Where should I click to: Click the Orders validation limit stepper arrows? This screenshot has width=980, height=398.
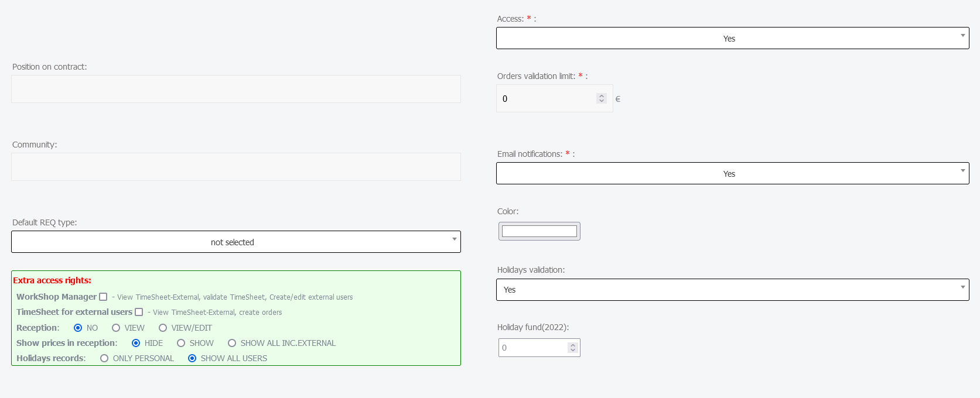point(601,98)
